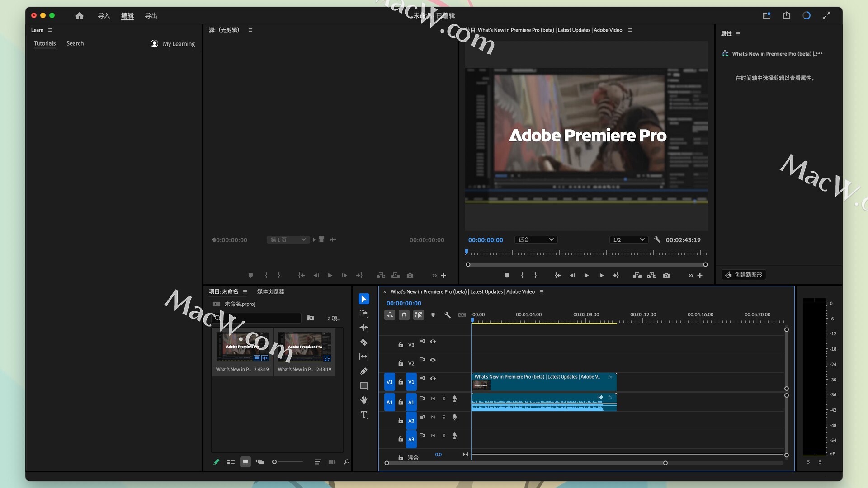Click the quick export share icon

(x=787, y=15)
